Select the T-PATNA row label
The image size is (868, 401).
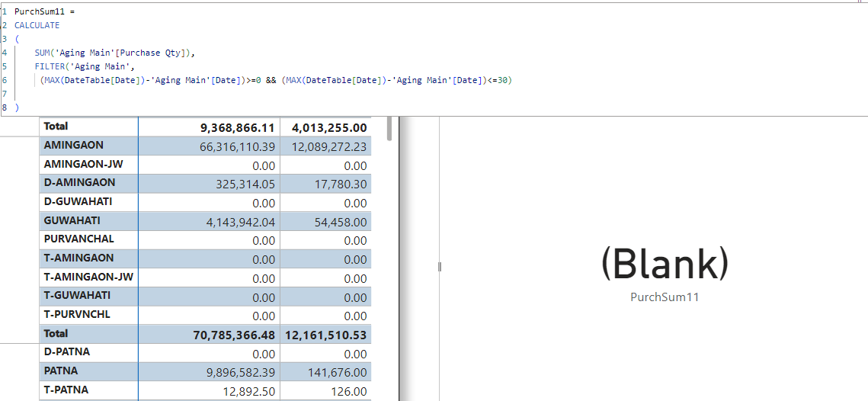[66, 390]
